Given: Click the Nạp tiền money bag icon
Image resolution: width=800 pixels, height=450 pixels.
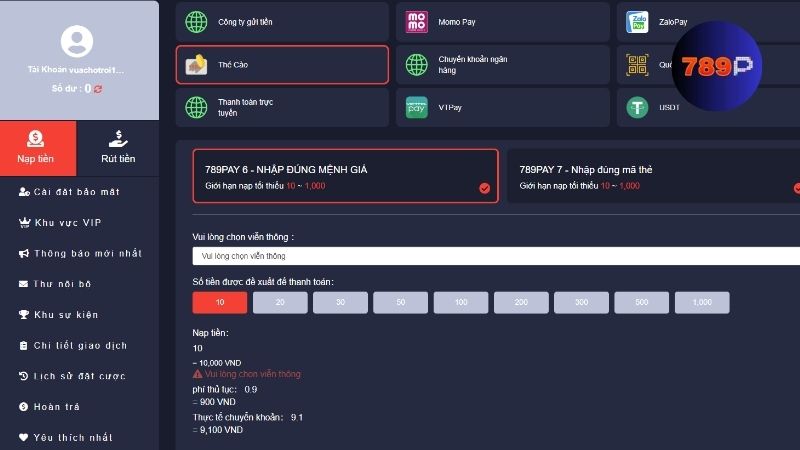Looking at the screenshot, I should click(35, 139).
